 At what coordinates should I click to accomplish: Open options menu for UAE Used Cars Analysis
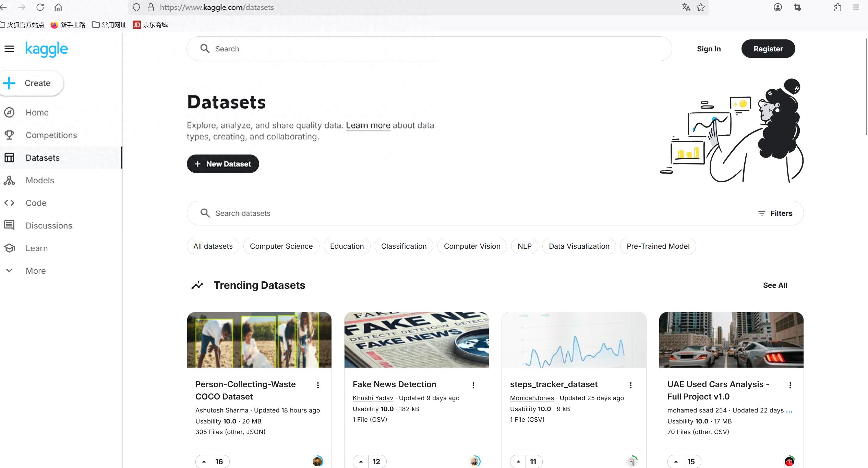pos(790,385)
